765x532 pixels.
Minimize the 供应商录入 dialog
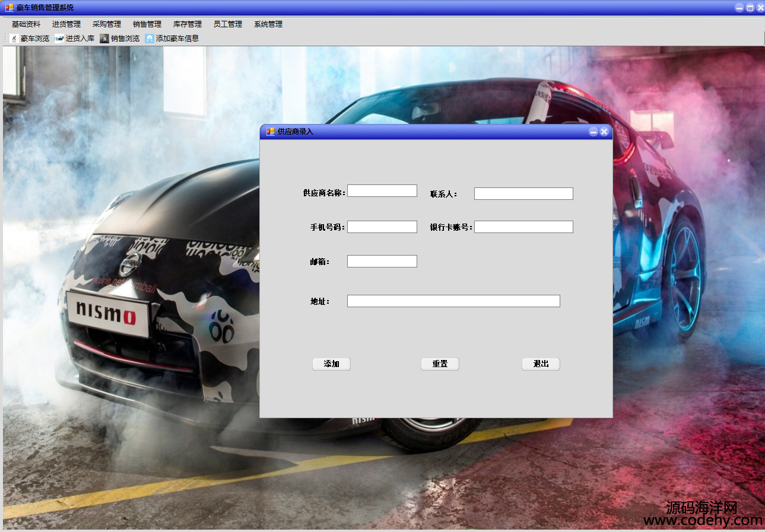tap(593, 132)
